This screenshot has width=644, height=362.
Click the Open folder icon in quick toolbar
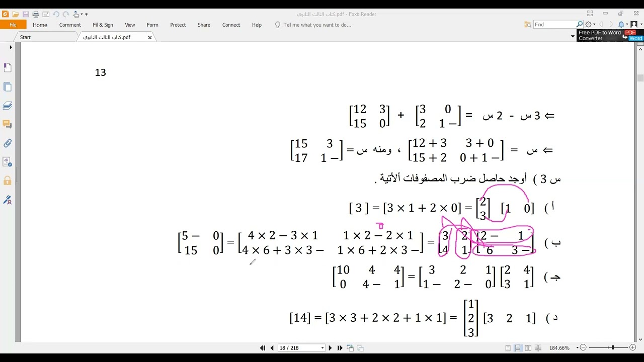point(16,14)
